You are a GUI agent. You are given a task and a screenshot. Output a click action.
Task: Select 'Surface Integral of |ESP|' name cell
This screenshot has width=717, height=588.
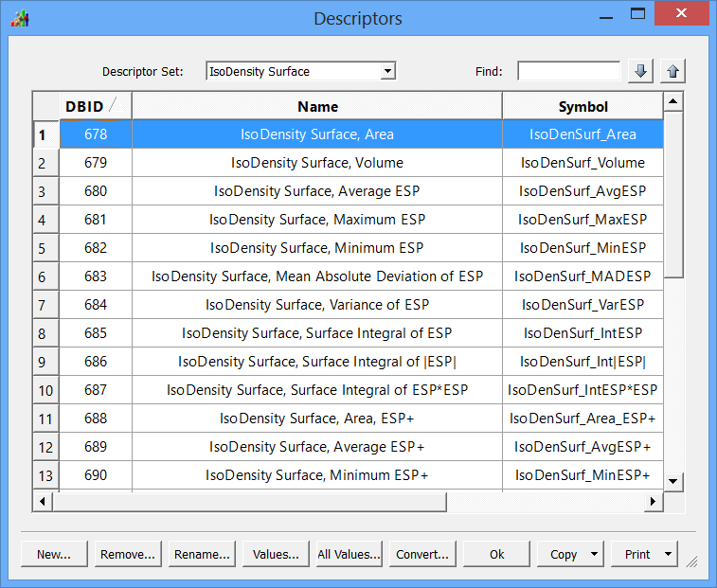coord(317,362)
